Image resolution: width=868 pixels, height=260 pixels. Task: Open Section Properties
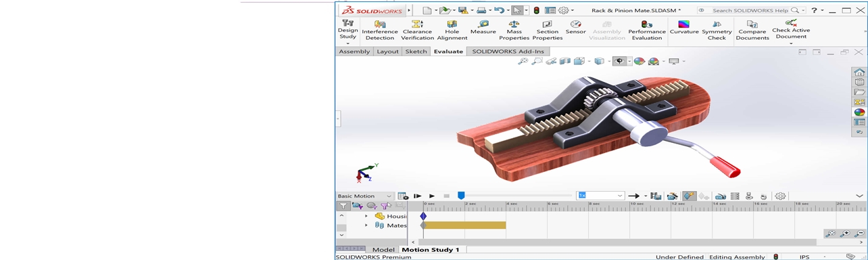tap(548, 30)
